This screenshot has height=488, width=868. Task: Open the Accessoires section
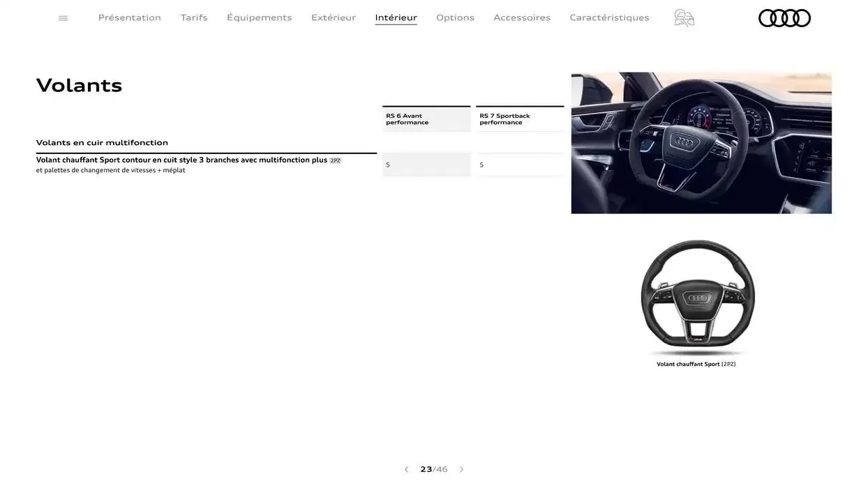point(522,16)
